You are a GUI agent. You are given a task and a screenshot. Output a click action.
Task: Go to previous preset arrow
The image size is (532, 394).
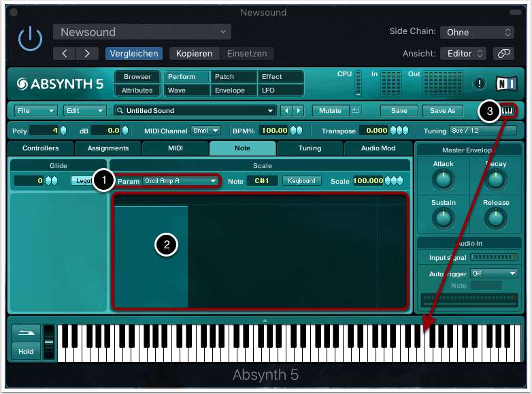pyautogui.click(x=65, y=53)
